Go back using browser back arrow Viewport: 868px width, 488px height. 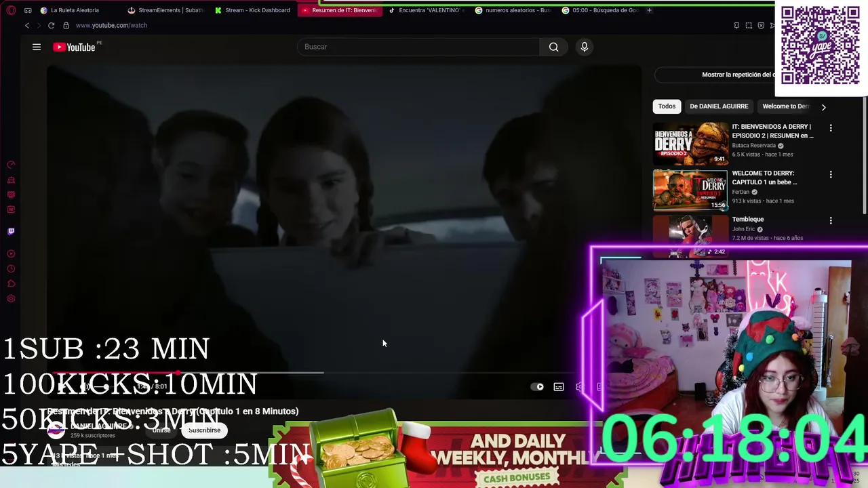pos(27,25)
